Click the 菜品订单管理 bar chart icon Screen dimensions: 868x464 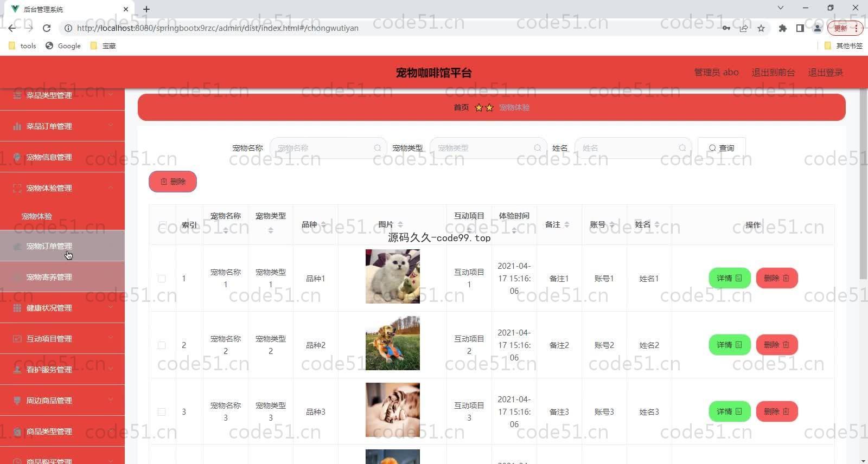[17, 126]
